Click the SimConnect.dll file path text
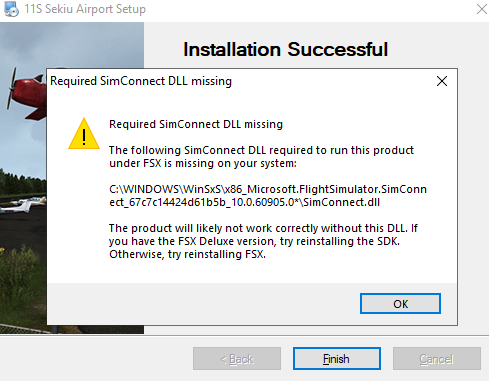The image size is (489, 381). click(x=268, y=196)
